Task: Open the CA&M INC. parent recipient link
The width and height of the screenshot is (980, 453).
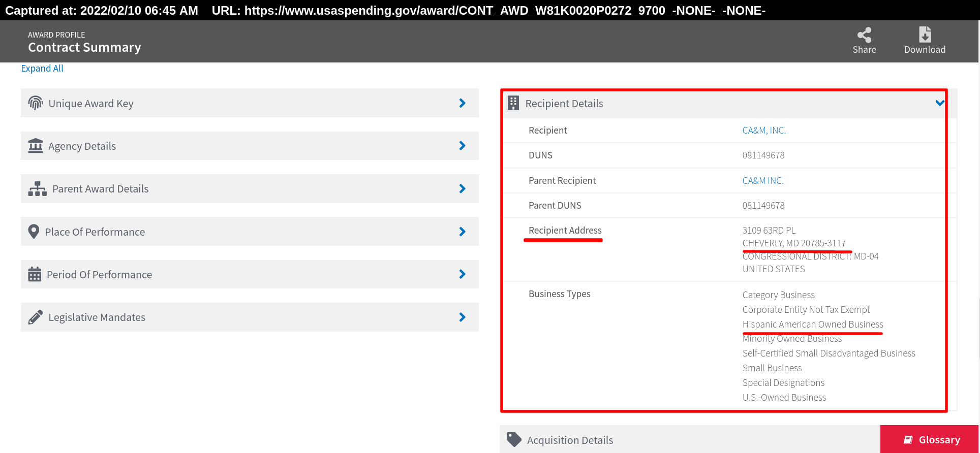Action: click(x=763, y=181)
